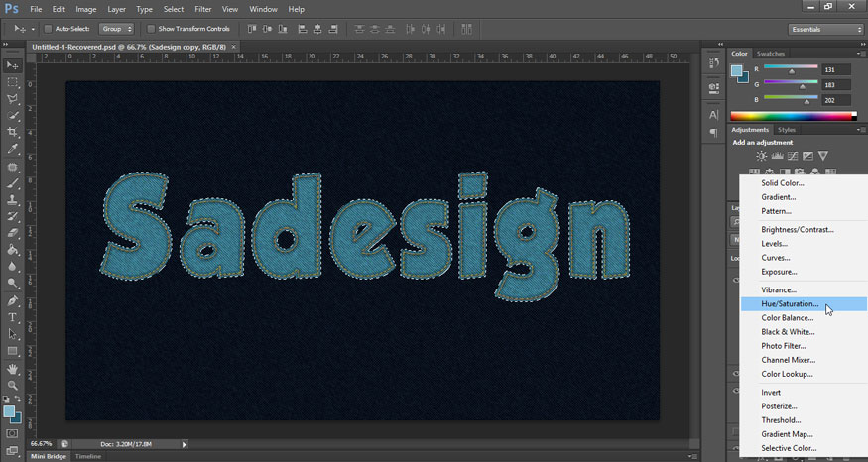Viewport: 868px width, 462px height.
Task: Select the Crop tool
Action: (12, 132)
